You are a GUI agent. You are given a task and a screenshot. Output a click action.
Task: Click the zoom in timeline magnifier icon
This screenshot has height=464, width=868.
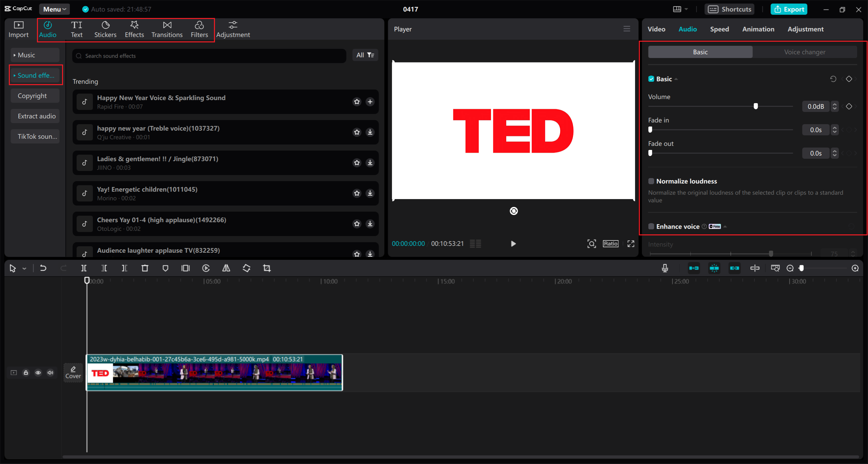pyautogui.click(x=855, y=268)
